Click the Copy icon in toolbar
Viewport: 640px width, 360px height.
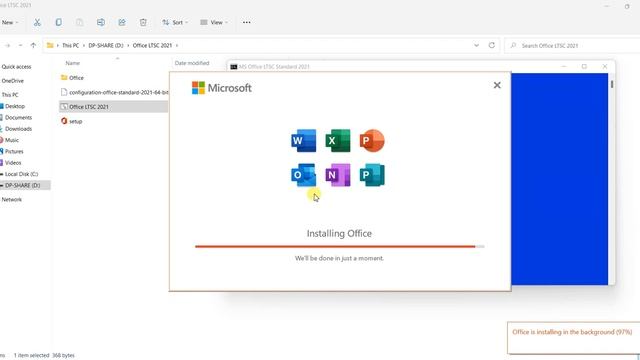[x=58, y=22]
